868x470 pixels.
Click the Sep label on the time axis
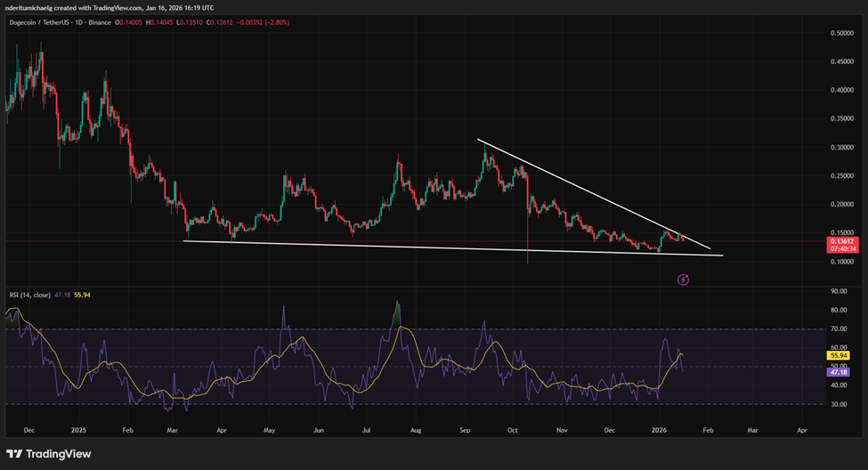(x=465, y=428)
